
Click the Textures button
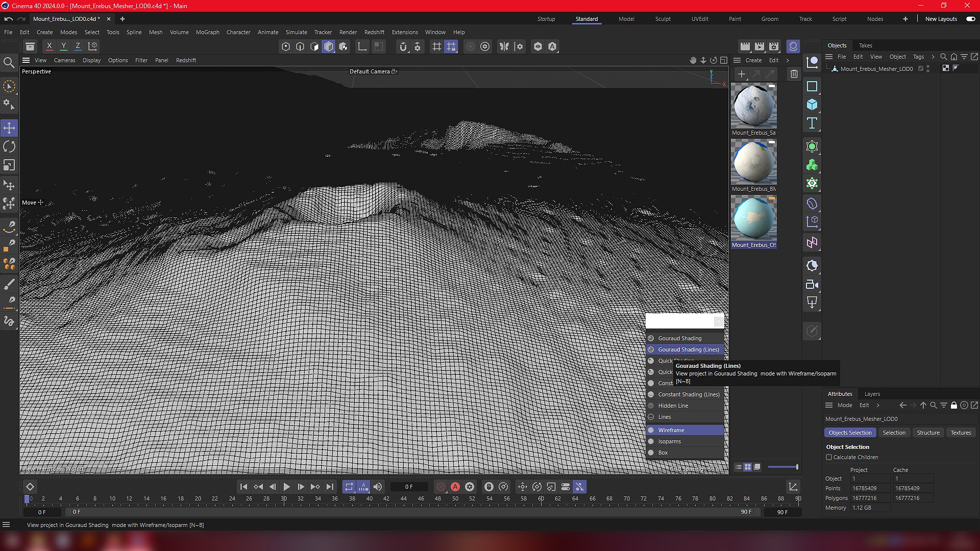point(961,433)
